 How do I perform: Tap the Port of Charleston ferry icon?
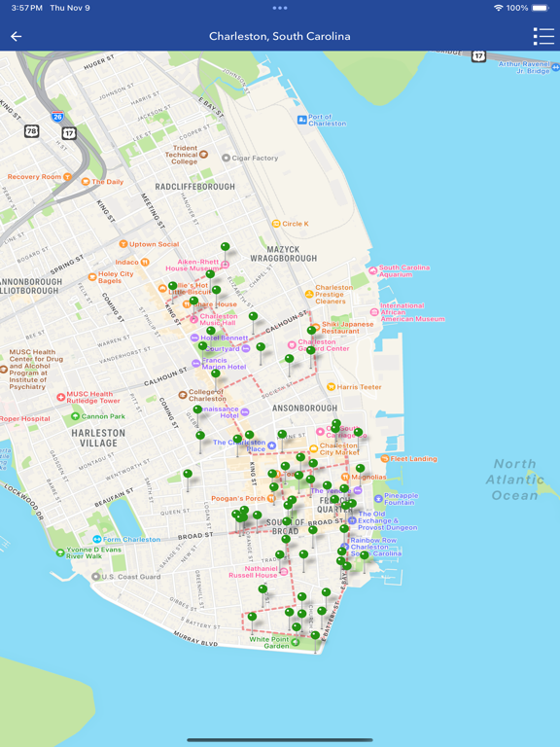pyautogui.click(x=302, y=120)
